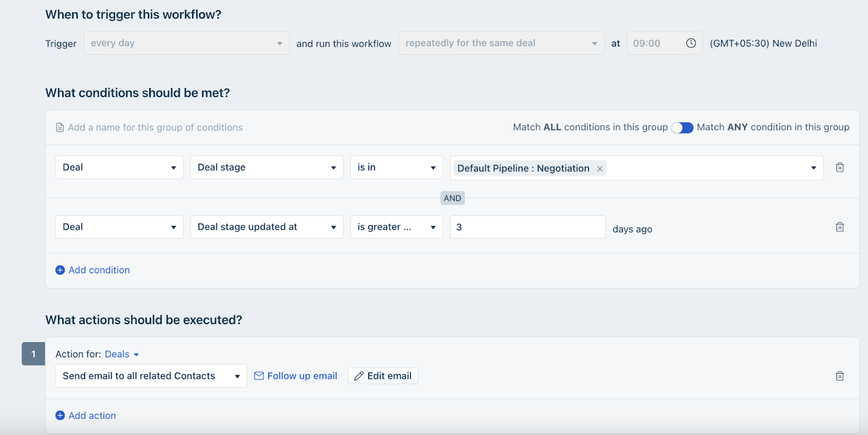Delete the Send email action
Screen dimensions: 868x435
839,376
